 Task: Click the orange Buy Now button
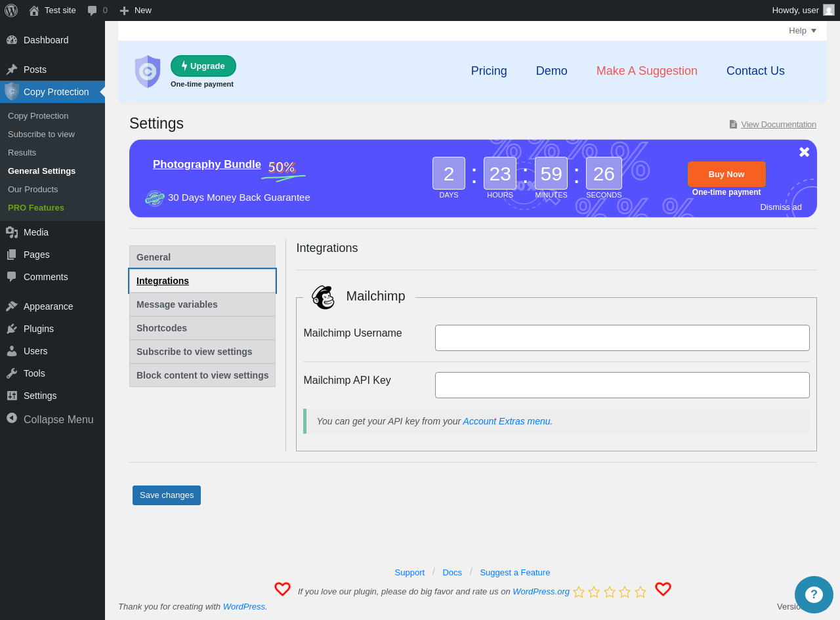[726, 174]
